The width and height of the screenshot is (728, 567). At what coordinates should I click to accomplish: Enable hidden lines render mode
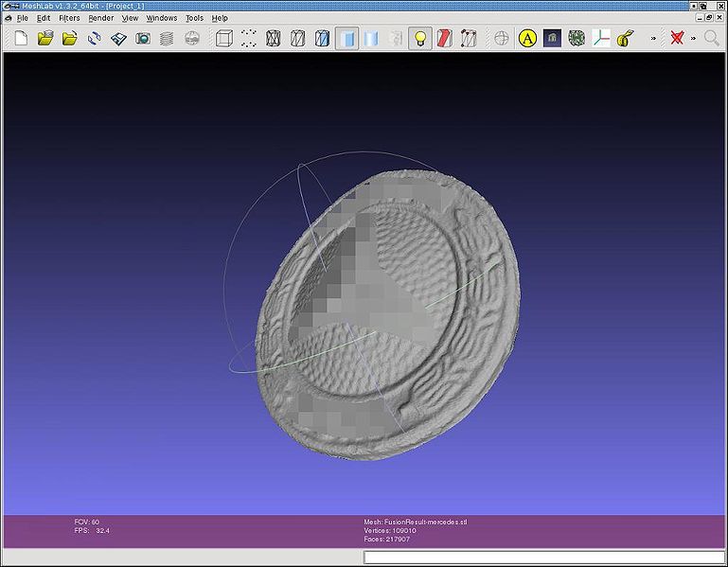[297, 38]
